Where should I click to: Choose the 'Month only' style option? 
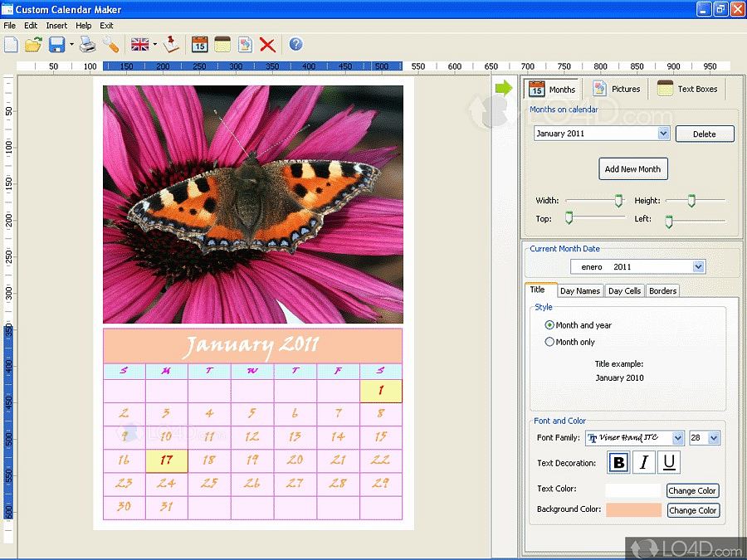pos(549,342)
